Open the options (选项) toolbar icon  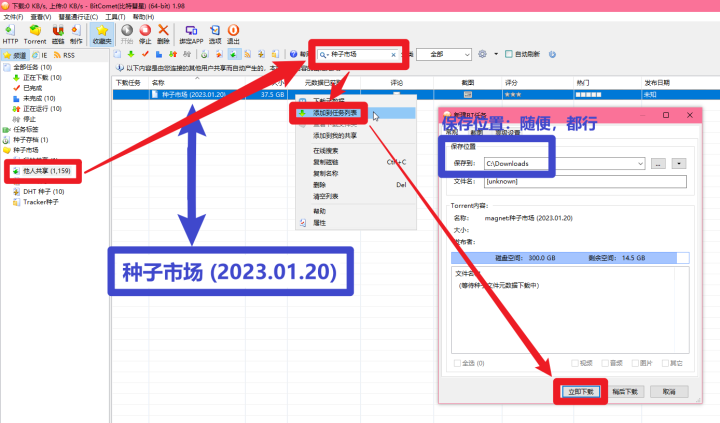tap(215, 34)
